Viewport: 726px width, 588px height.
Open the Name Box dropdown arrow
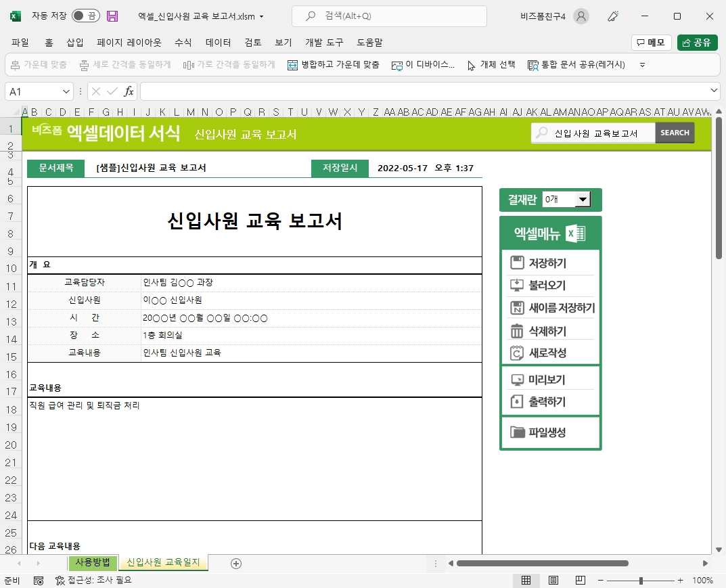click(x=66, y=91)
